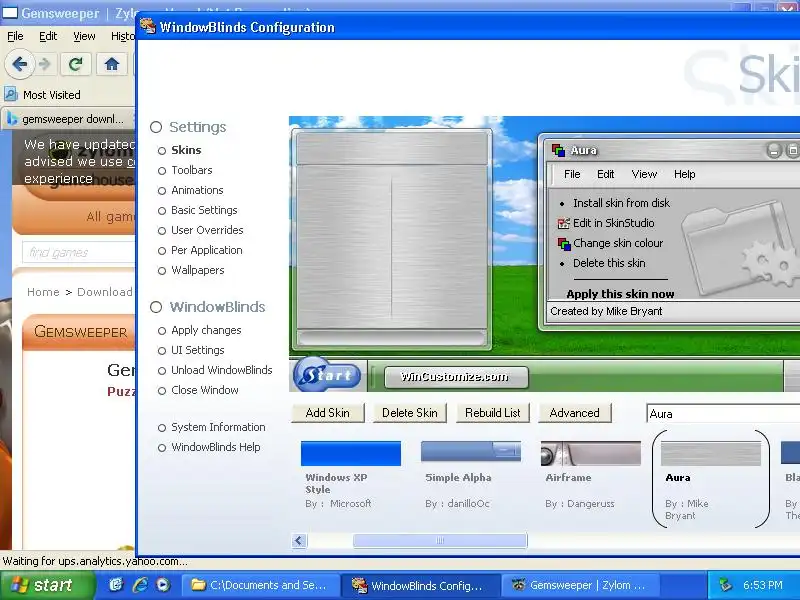
Task: Open Internet Explorer from quick launch
Action: tap(140, 585)
